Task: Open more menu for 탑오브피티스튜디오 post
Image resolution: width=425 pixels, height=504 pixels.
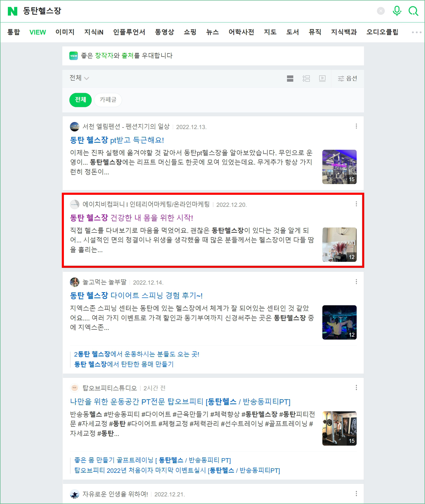Action: [x=356, y=387]
